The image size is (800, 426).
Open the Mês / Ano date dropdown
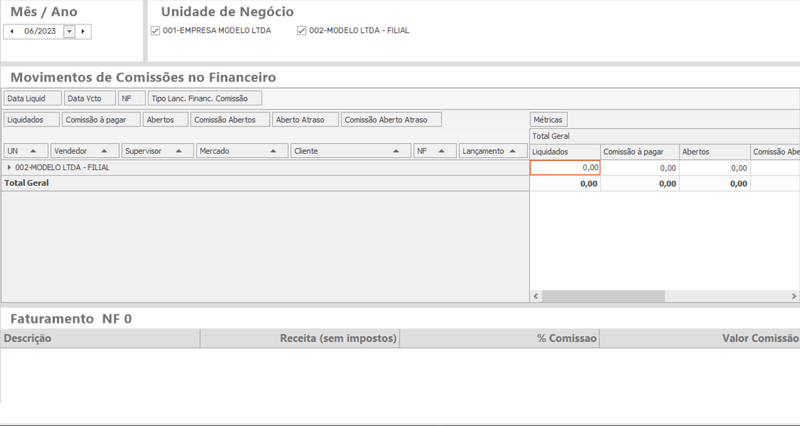point(69,32)
